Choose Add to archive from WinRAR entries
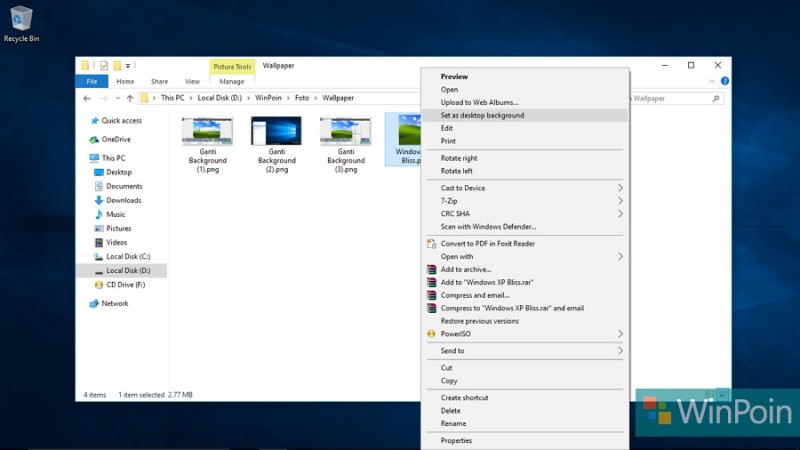Screen dimensions: 800x450 (x=525, y=269)
